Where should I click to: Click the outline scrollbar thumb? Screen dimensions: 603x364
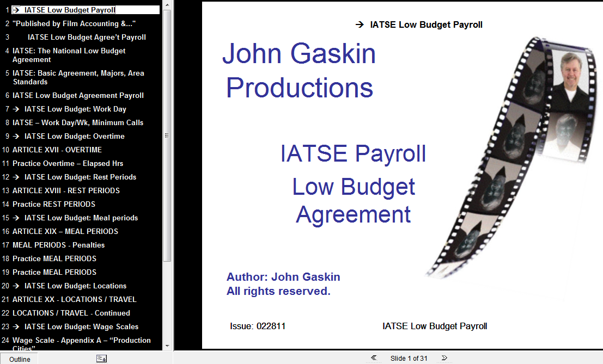(x=167, y=135)
